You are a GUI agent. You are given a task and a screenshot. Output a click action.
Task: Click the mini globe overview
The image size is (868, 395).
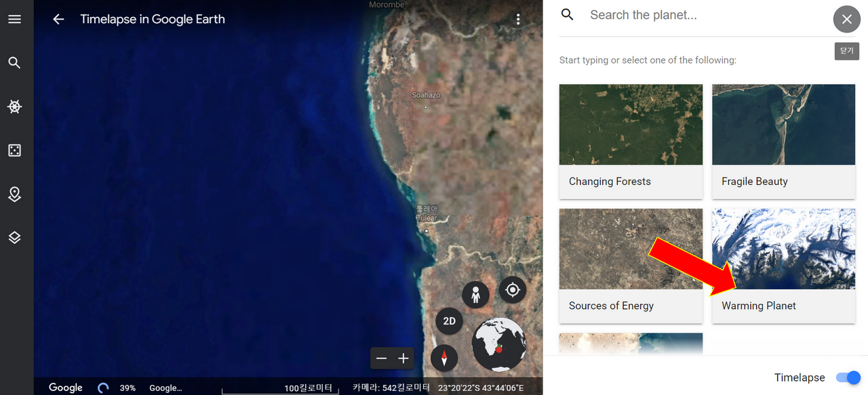499,345
